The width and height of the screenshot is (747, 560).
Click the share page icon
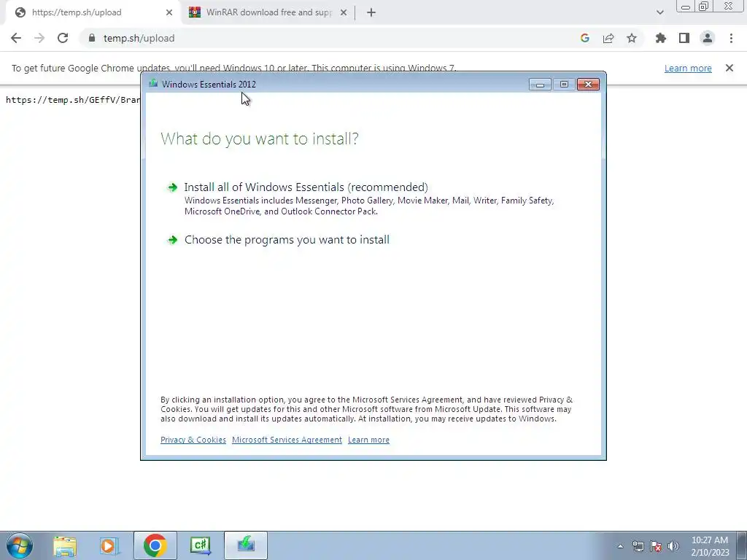(608, 38)
